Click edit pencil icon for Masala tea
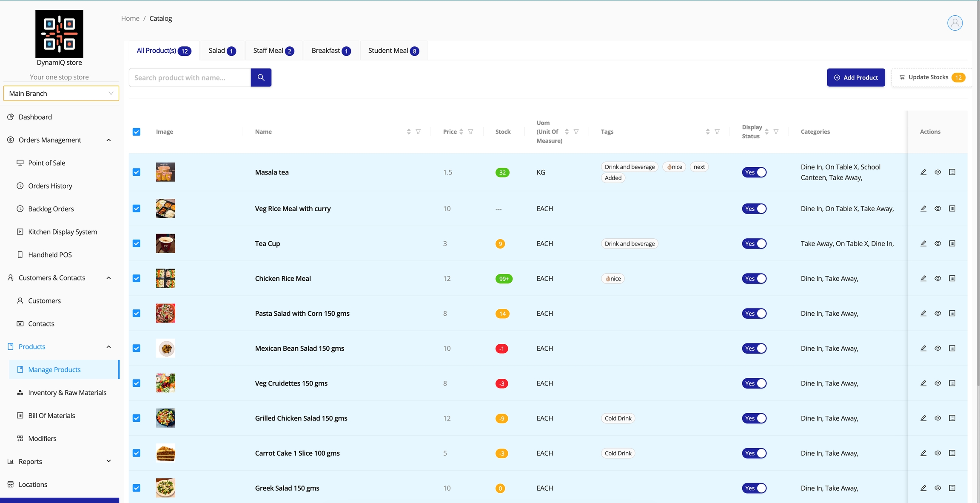Image resolution: width=980 pixels, height=503 pixels. [x=923, y=172]
